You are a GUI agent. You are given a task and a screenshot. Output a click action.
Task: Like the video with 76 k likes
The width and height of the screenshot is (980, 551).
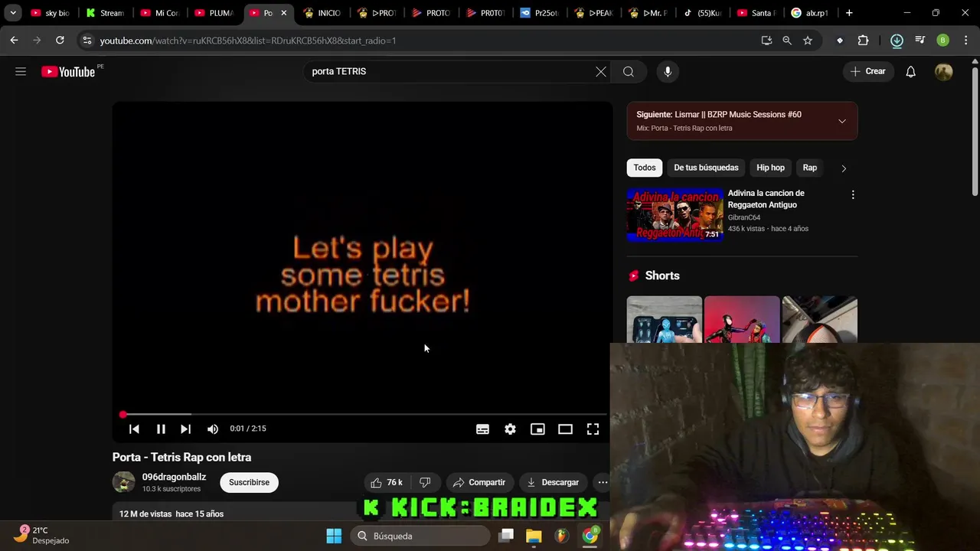(x=387, y=482)
